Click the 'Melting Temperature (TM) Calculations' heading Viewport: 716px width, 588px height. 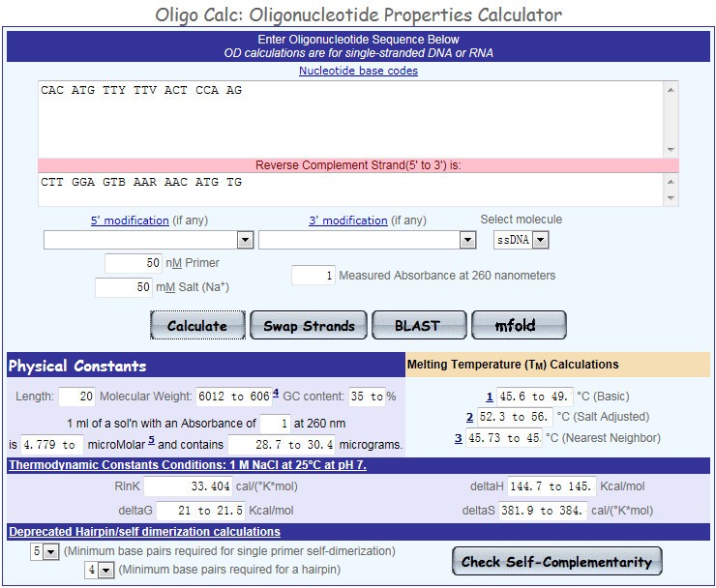point(513,365)
